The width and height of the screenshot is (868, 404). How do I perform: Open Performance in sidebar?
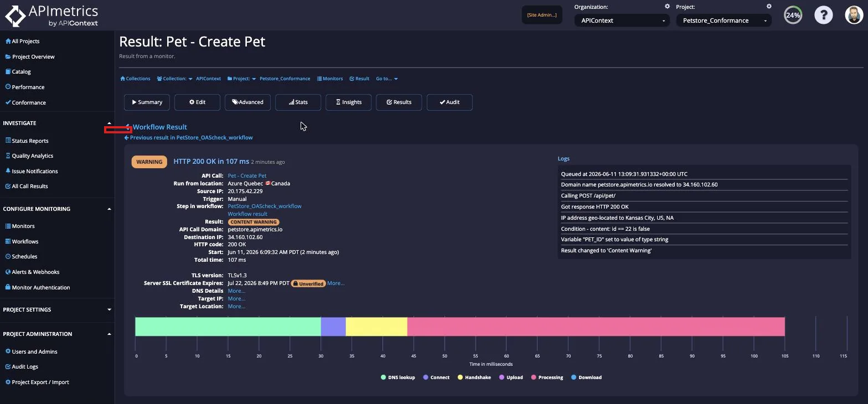click(x=25, y=87)
